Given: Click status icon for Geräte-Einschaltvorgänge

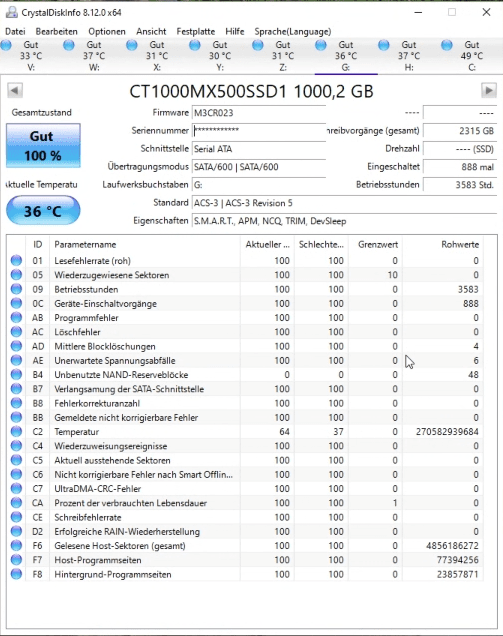Looking at the screenshot, I should (x=16, y=303).
